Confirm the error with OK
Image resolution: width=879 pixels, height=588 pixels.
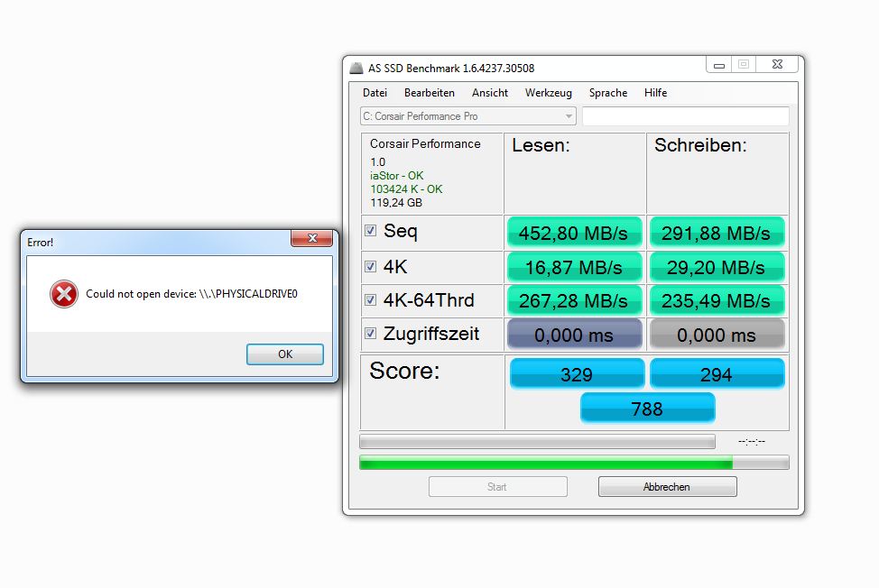click(x=285, y=354)
